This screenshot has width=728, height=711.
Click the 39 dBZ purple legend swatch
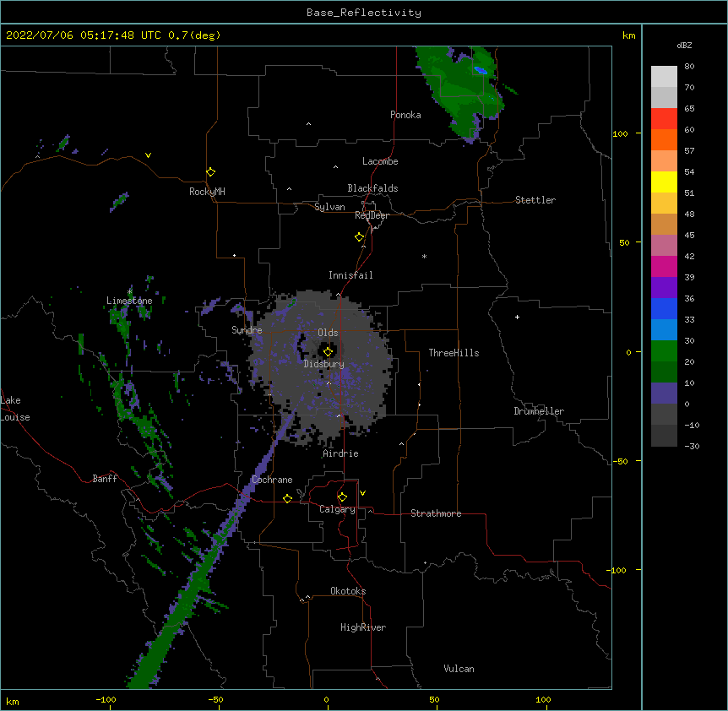point(664,287)
